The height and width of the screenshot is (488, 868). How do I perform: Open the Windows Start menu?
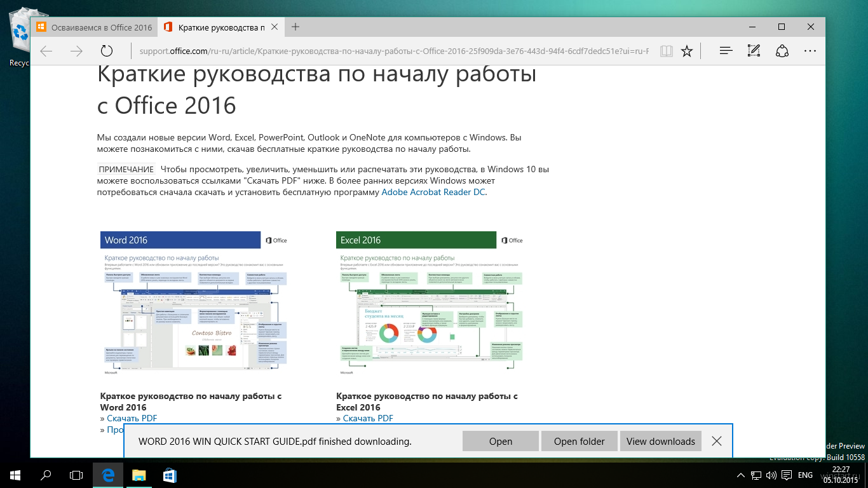(x=15, y=475)
